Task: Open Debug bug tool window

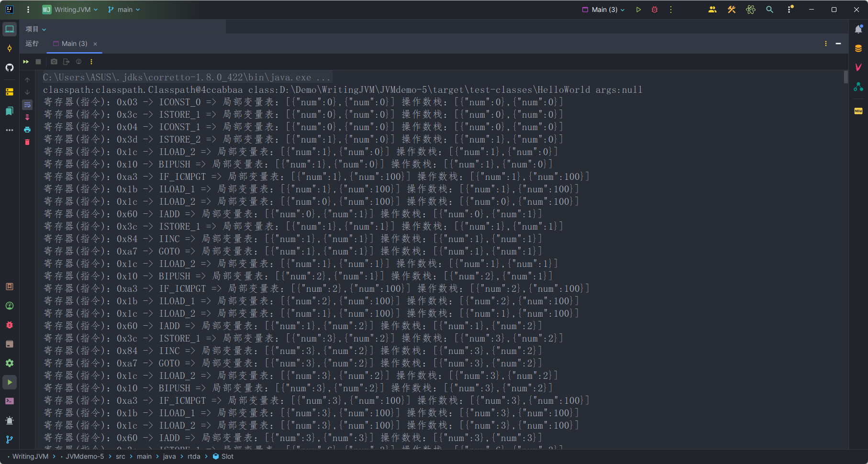Action: [x=10, y=325]
